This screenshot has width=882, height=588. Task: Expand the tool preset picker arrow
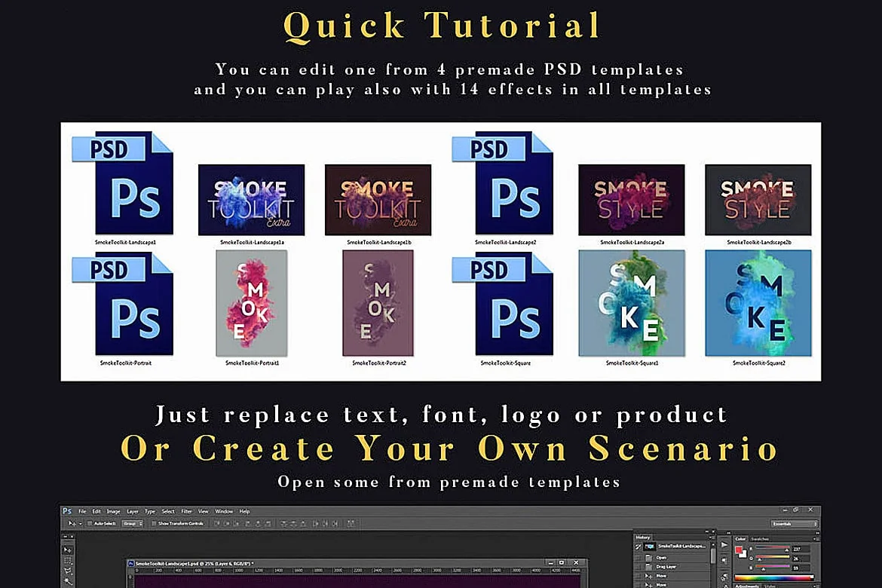point(81,523)
